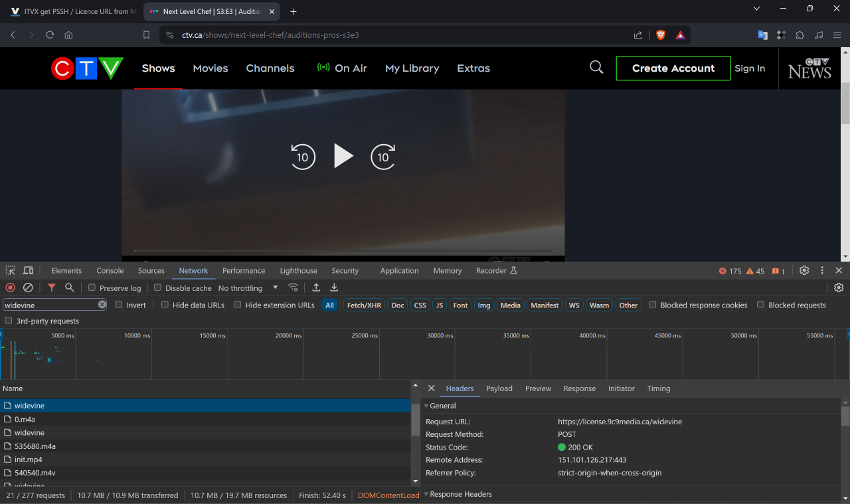Enable the Preserve log checkbox
The width and height of the screenshot is (850, 504).
(x=92, y=288)
